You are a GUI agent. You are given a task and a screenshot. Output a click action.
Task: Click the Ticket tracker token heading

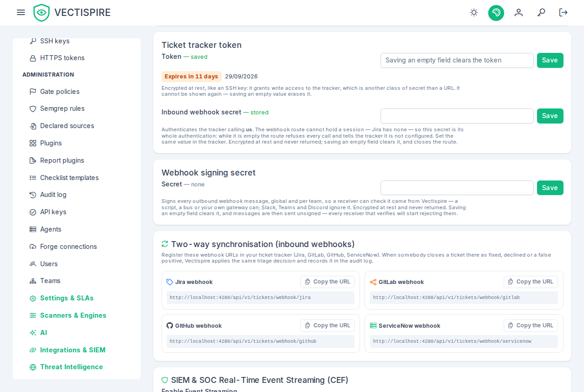pyautogui.click(x=202, y=45)
